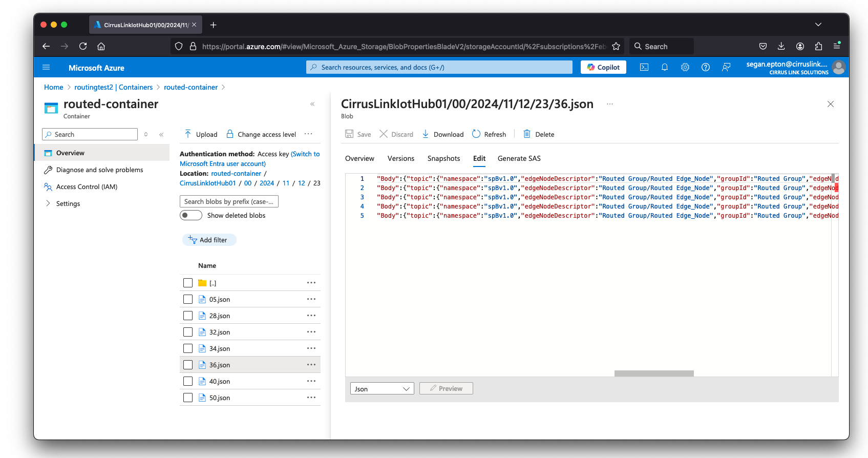Open the feedback icon in header
Image resolution: width=868 pixels, height=458 pixels.
point(726,68)
